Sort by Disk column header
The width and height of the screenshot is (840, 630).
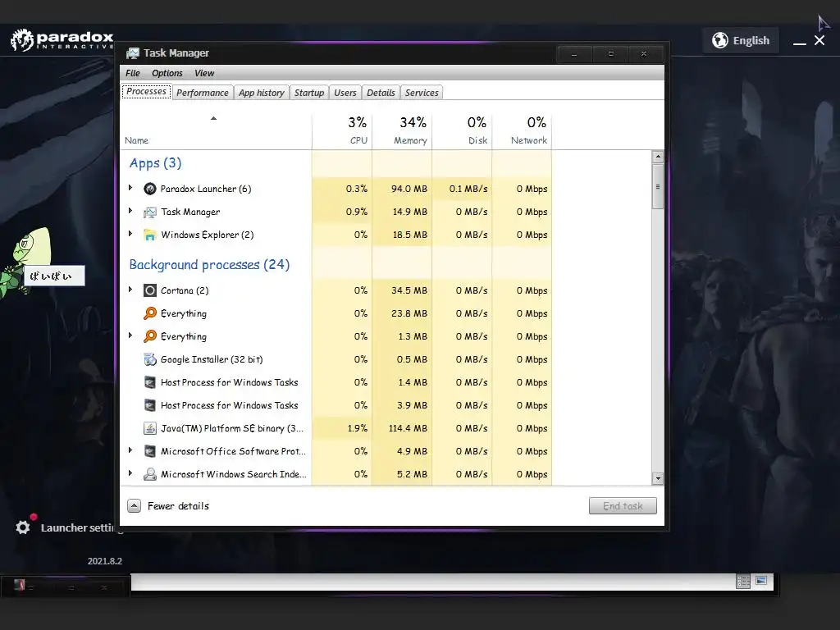point(463,130)
